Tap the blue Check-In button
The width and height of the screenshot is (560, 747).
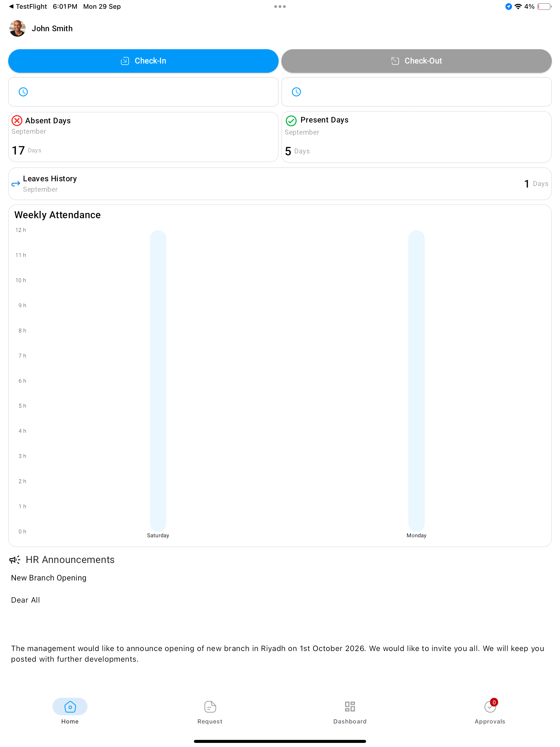(143, 61)
